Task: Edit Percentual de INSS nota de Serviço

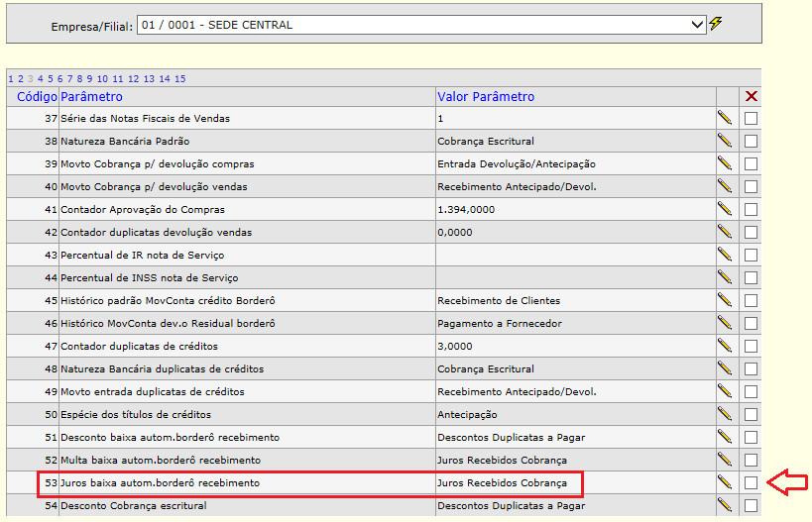Action: click(x=725, y=277)
